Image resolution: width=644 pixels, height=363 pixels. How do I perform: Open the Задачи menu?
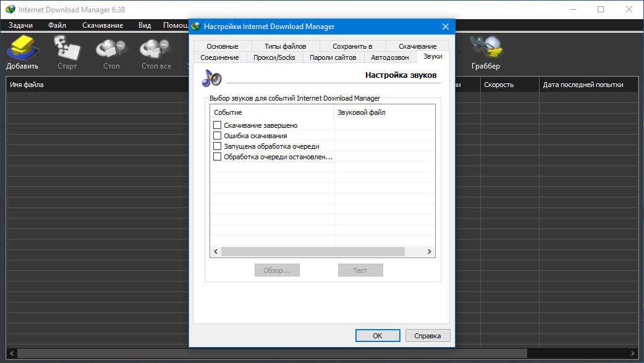click(x=20, y=25)
